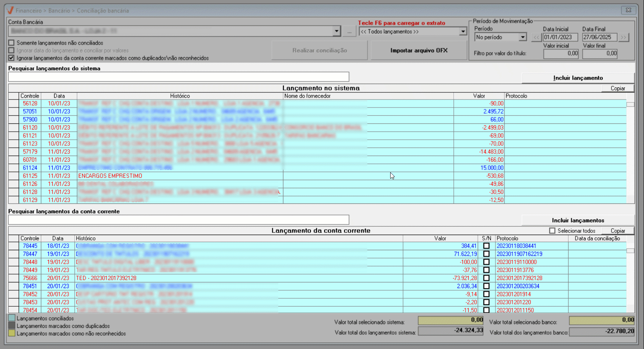Focus the Valor inicial field
Viewport: 644px width, 349px height.
coord(561,54)
